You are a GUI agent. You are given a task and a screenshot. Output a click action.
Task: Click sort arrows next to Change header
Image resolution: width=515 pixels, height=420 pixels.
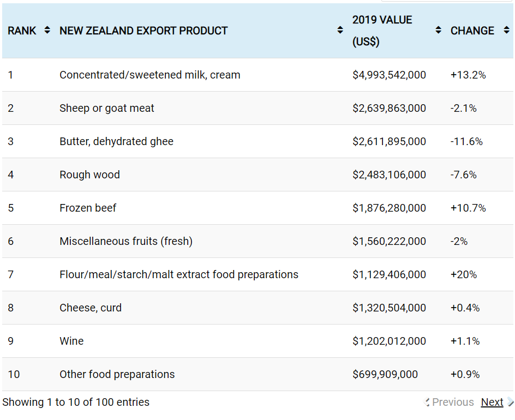(x=506, y=31)
